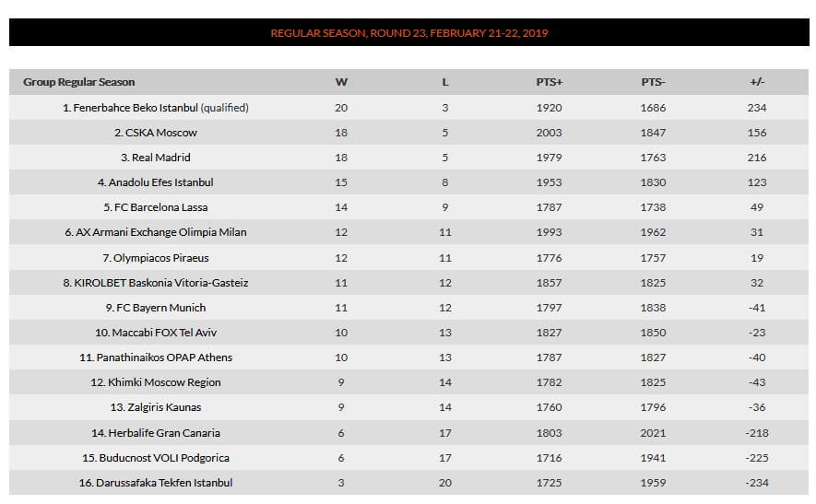Select the Group Regular Season column header
This screenshot has height=504, width=816.
[x=78, y=82]
